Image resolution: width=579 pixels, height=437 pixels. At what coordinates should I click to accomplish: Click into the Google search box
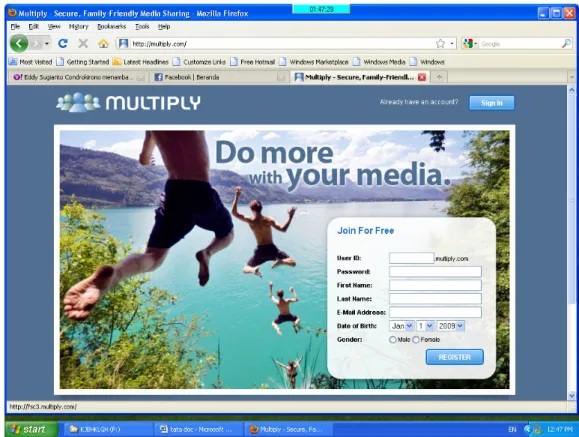(x=520, y=44)
